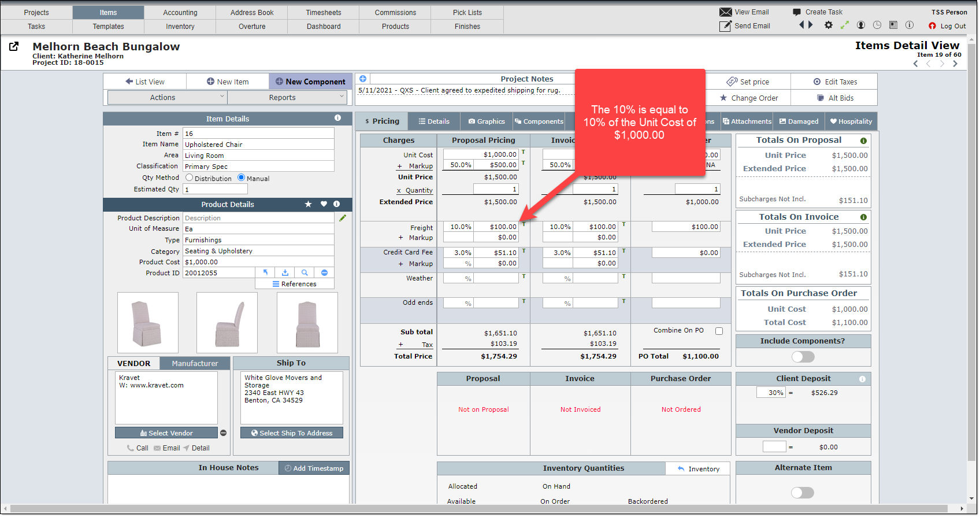Screen dimensions: 980x517
Task: Open the user profile icon in header
Action: 861,25
